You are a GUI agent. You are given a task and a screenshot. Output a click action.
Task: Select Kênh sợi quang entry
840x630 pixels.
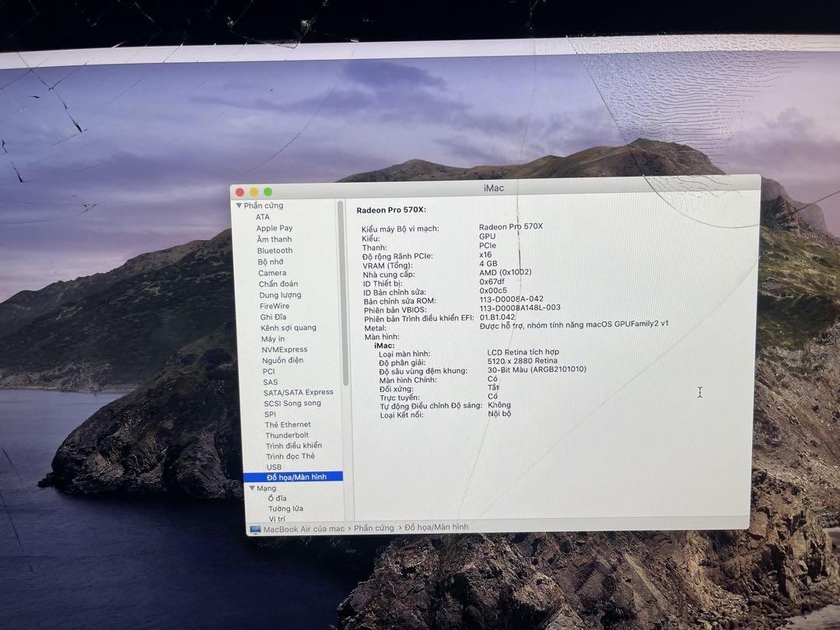pyautogui.click(x=289, y=328)
